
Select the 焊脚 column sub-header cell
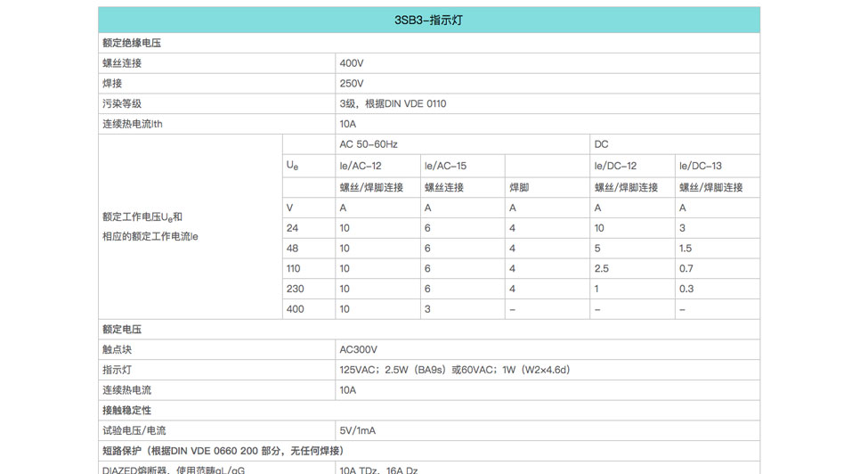[x=519, y=188]
